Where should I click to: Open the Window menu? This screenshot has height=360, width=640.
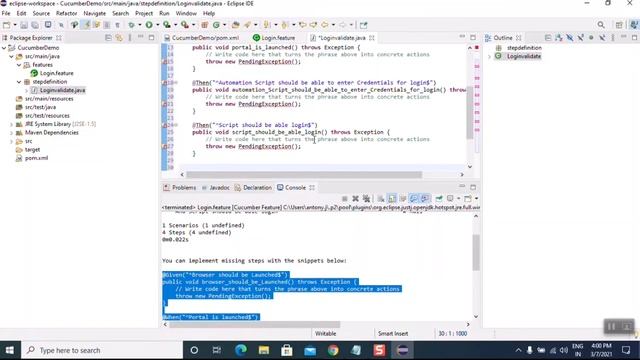[186, 13]
